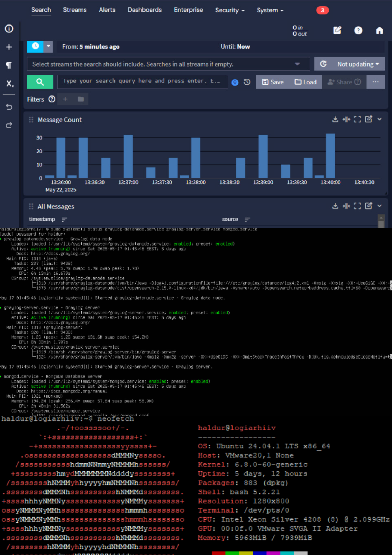Click the undo arrow in sidebar
The image size is (392, 555).
click(9, 107)
